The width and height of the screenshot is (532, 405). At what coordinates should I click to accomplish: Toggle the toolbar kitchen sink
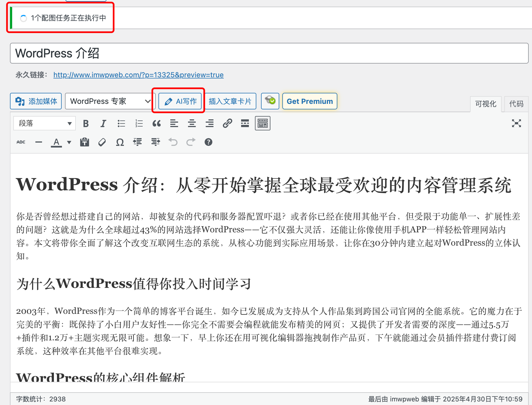263,123
